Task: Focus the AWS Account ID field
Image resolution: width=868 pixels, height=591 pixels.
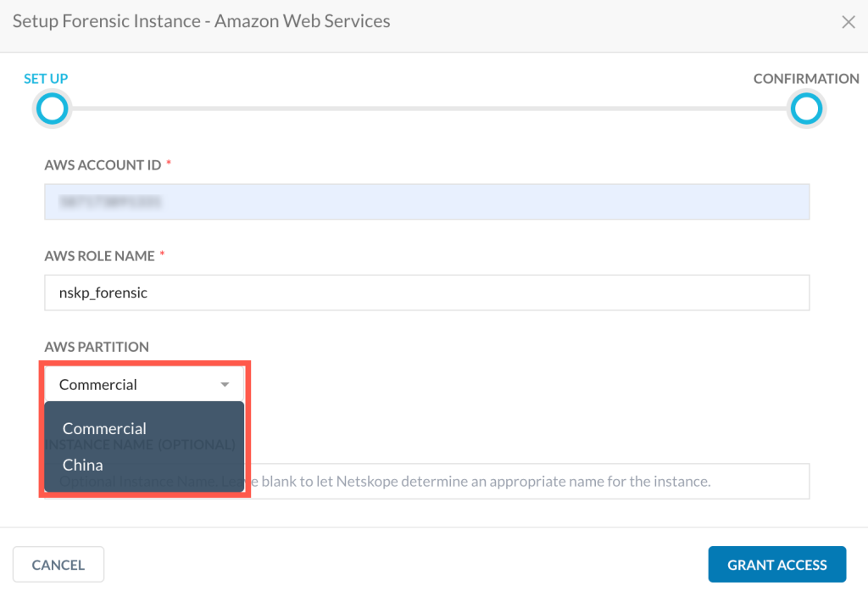Action: pos(427,202)
